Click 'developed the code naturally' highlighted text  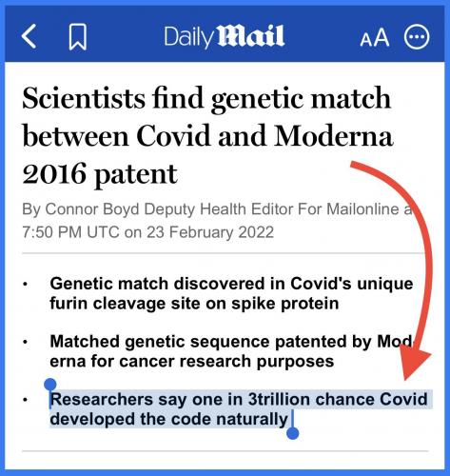[x=169, y=419]
